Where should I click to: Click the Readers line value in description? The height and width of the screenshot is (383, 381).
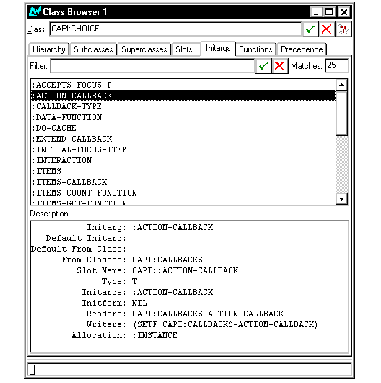[207, 314]
